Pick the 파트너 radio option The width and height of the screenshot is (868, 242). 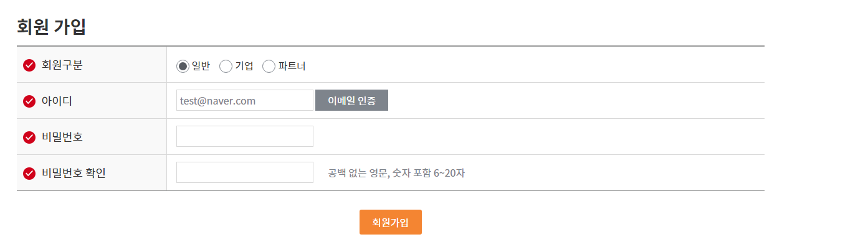coord(269,66)
